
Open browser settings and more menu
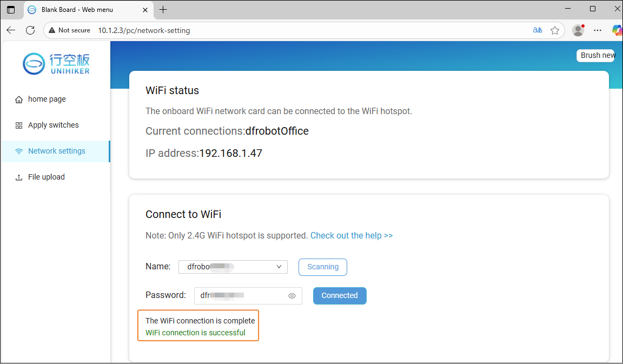tap(598, 30)
